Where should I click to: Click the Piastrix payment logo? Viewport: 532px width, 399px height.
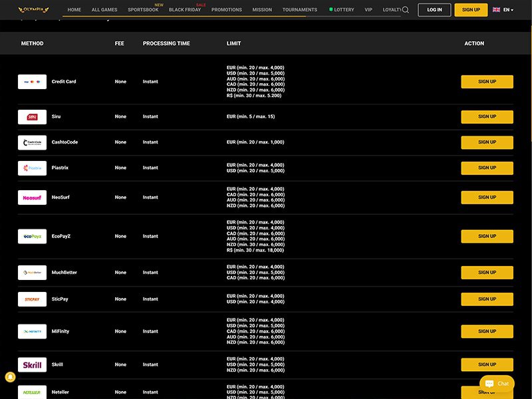coord(32,168)
